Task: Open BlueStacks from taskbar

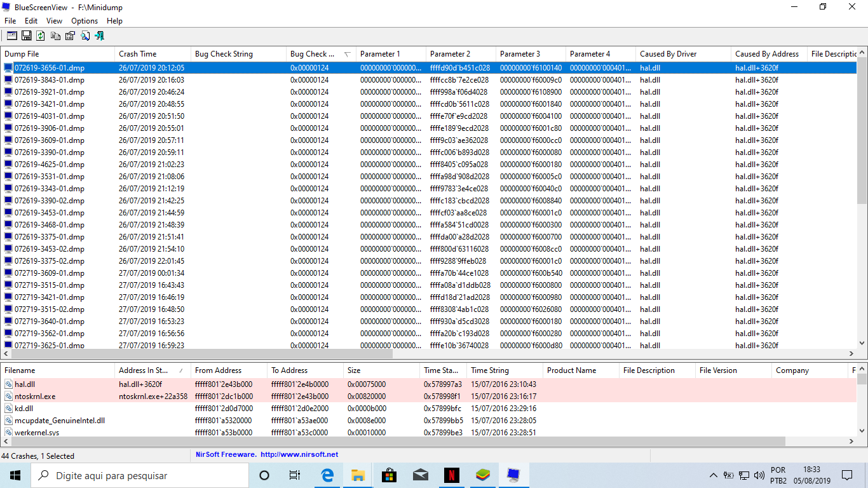Action: coord(482,475)
